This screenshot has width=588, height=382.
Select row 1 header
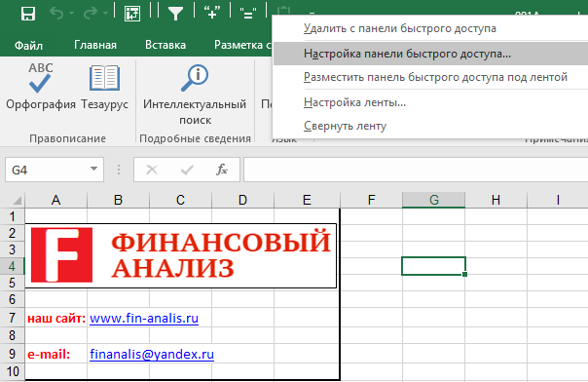13,216
